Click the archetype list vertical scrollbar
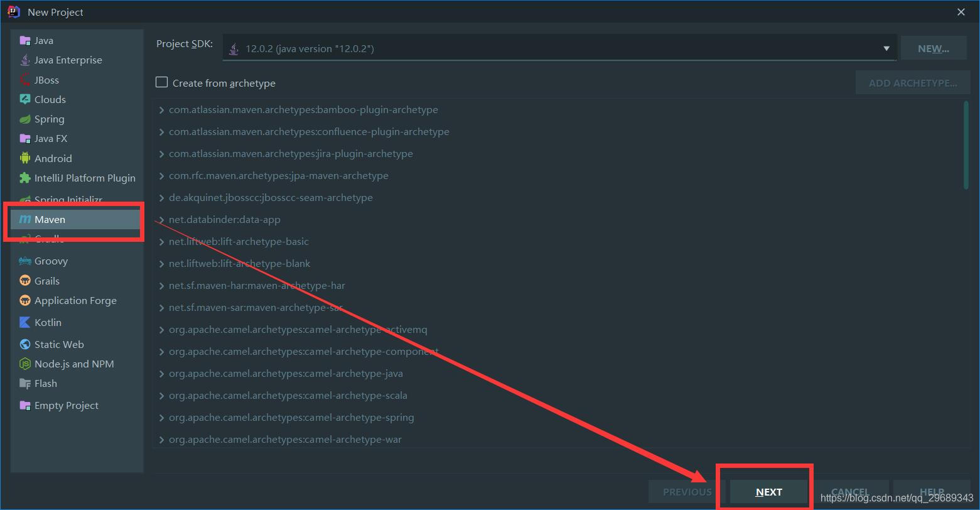 pos(966,144)
